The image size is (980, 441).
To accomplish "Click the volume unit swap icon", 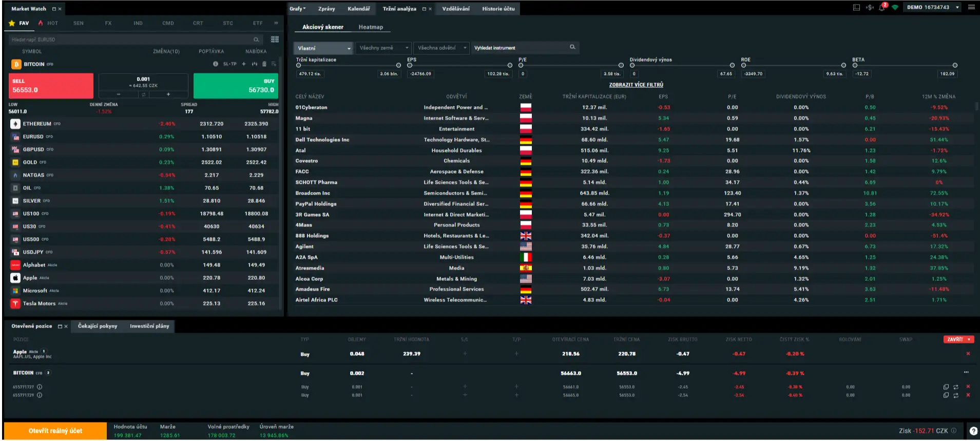I will tap(144, 94).
